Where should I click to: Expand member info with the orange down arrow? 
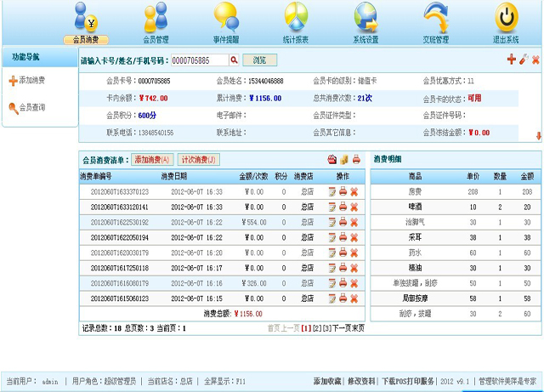click(x=537, y=136)
